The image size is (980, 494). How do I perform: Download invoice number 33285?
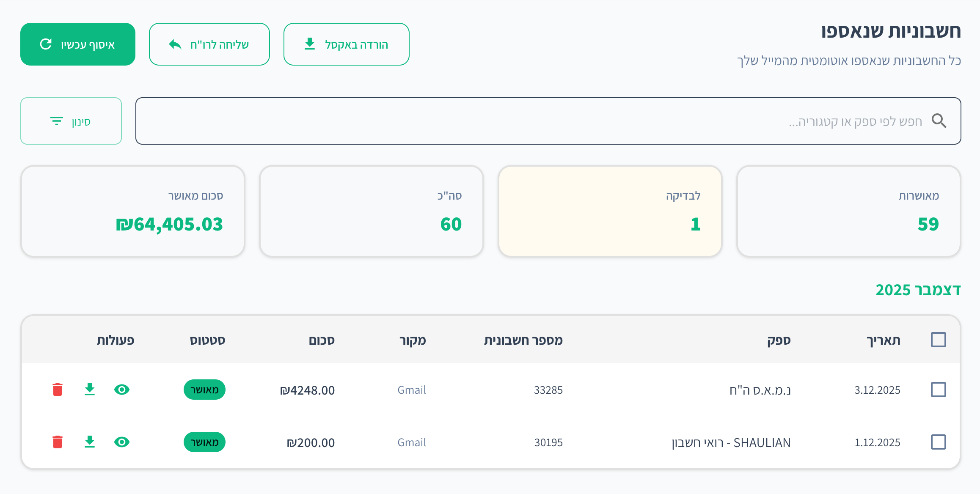click(90, 390)
